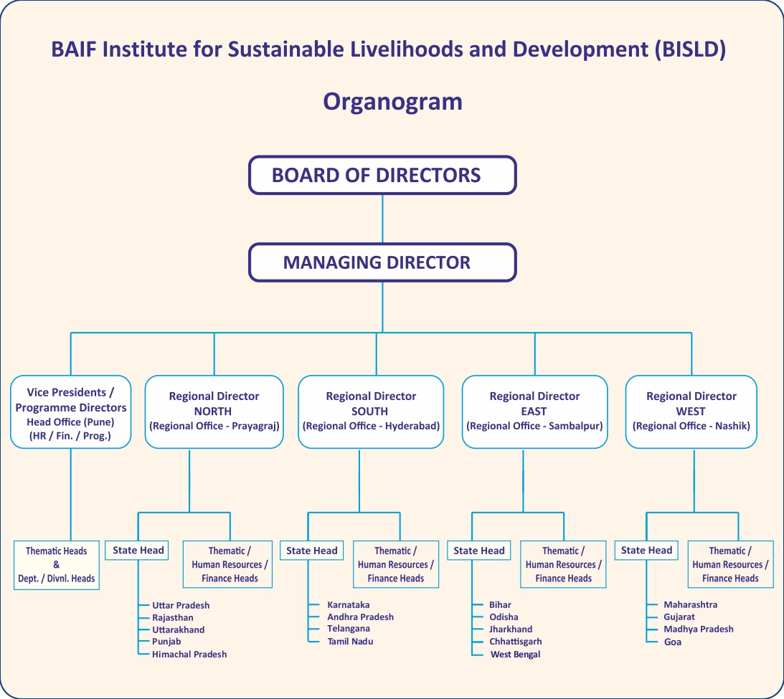784x699 pixels.
Task: Select Thematic / HR / Finance Heads box under EAST
Action: [564, 564]
